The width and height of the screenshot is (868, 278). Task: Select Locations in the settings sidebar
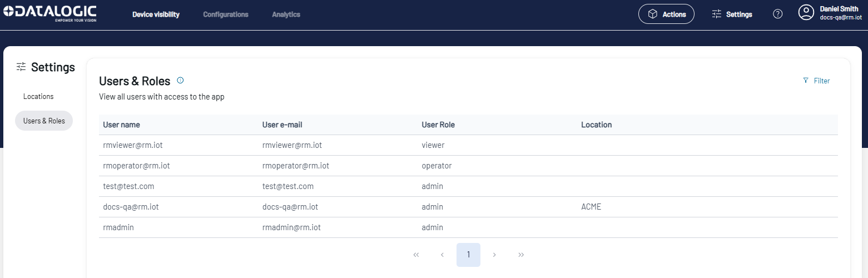pos(38,96)
